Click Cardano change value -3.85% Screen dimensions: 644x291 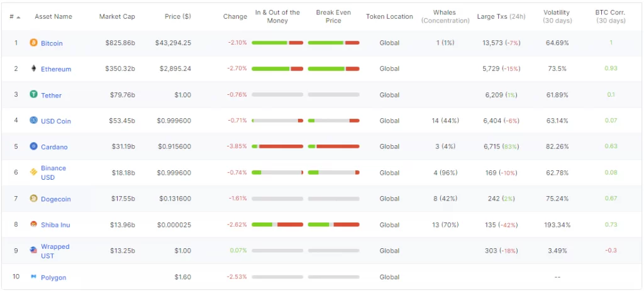click(x=237, y=146)
